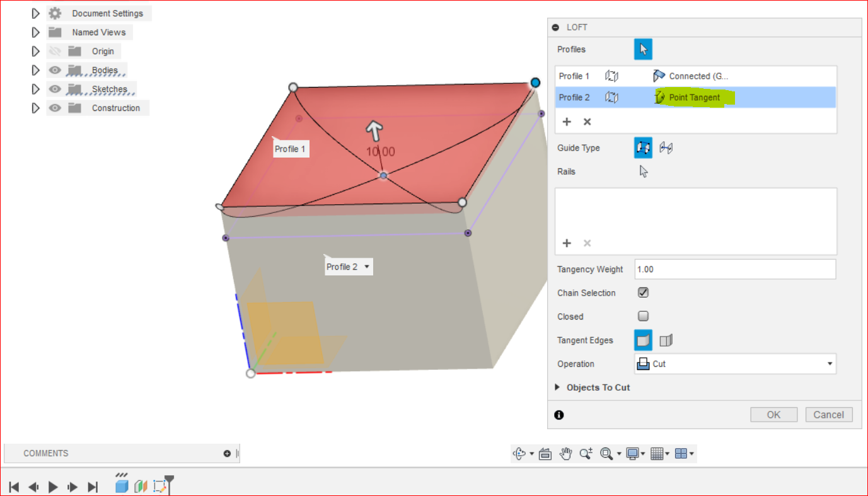Open the Profile 2 dropdown in the canvas
The image size is (868, 496).
point(367,267)
